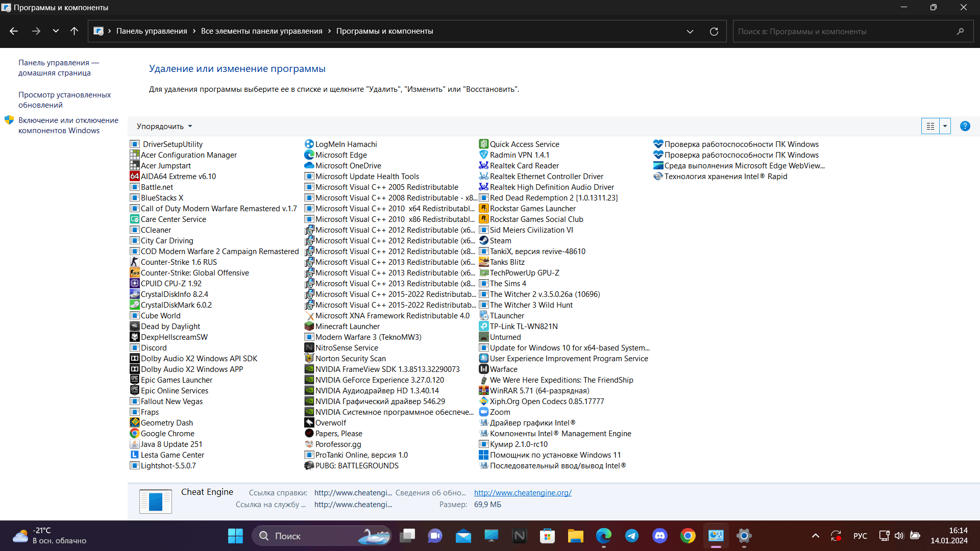
Task: Select the Steam icon in the list
Action: pos(484,241)
